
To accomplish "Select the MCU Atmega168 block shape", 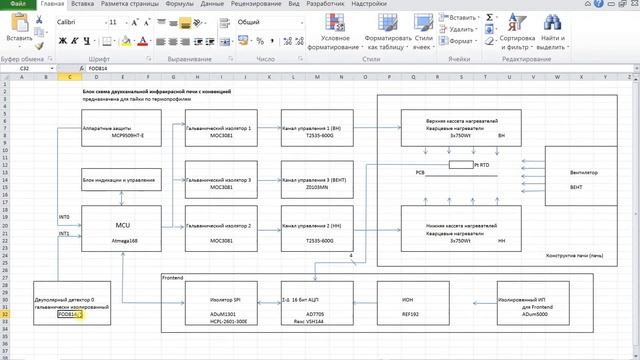I will [121, 229].
